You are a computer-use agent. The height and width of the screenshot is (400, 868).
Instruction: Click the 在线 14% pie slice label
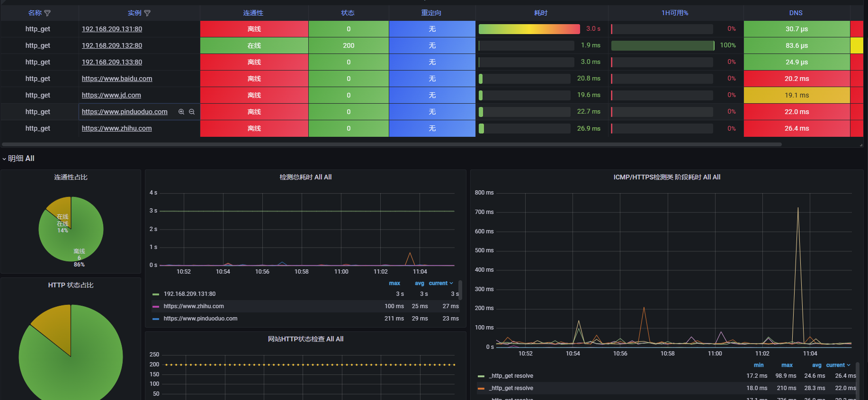63,223
